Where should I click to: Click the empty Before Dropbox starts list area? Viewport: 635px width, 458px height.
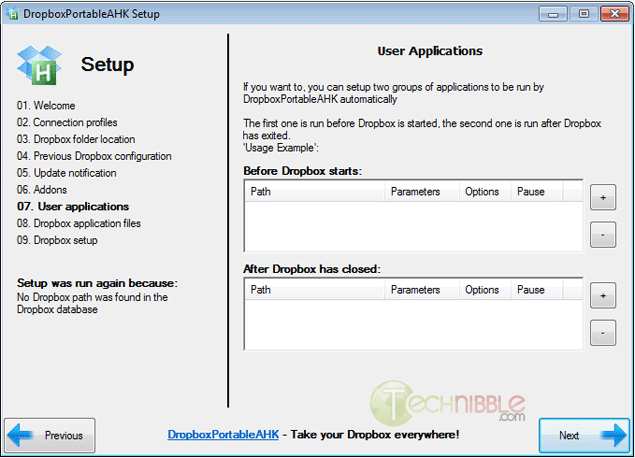click(413, 226)
